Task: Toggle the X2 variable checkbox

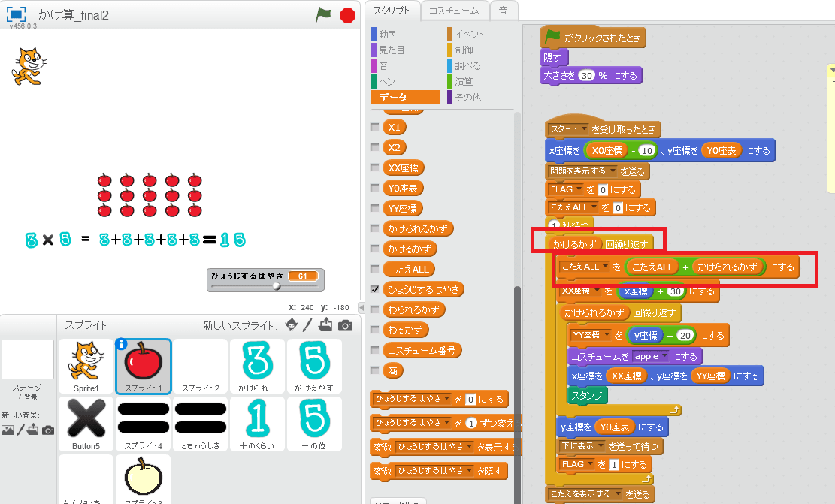Action: pyautogui.click(x=375, y=147)
